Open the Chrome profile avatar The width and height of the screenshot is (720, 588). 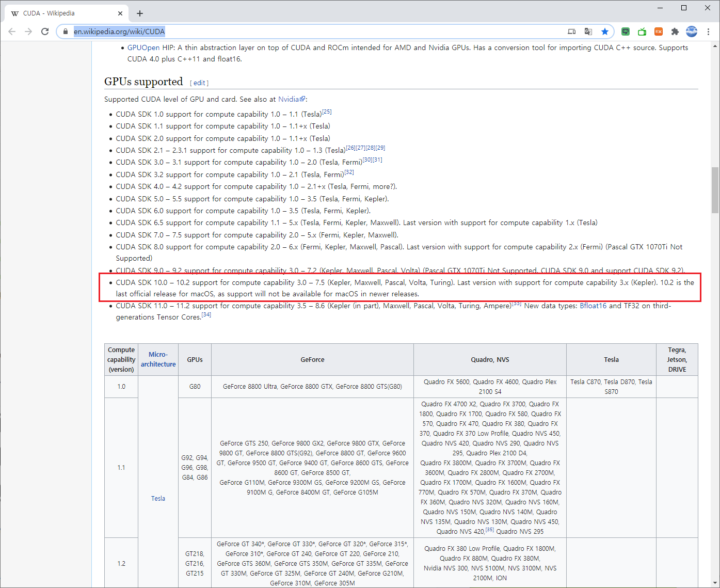coord(692,31)
